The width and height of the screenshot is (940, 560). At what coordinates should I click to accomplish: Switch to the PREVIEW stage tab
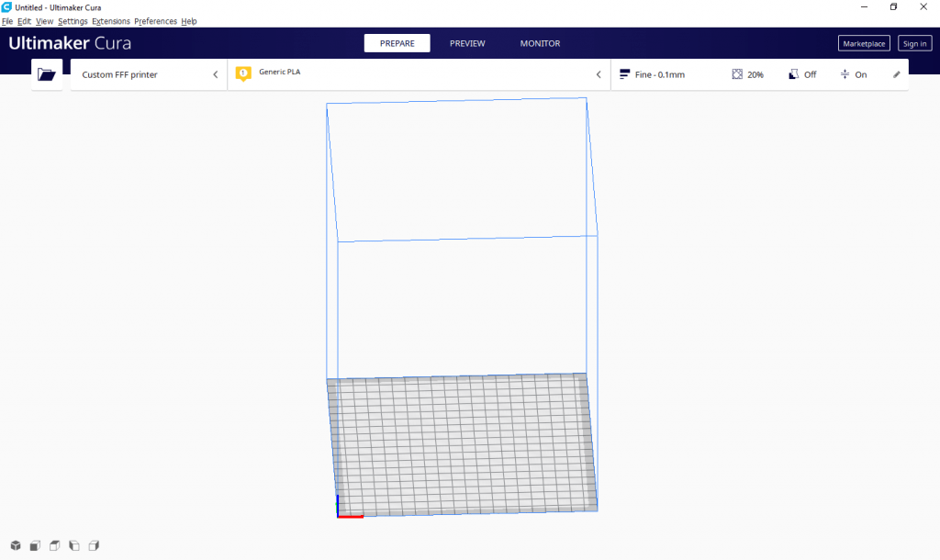pyautogui.click(x=467, y=43)
